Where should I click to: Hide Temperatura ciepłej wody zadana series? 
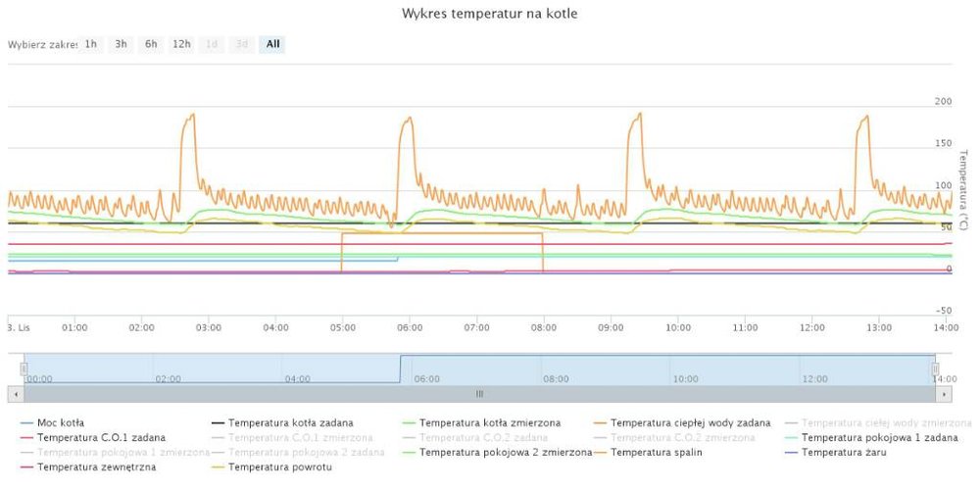689,422
